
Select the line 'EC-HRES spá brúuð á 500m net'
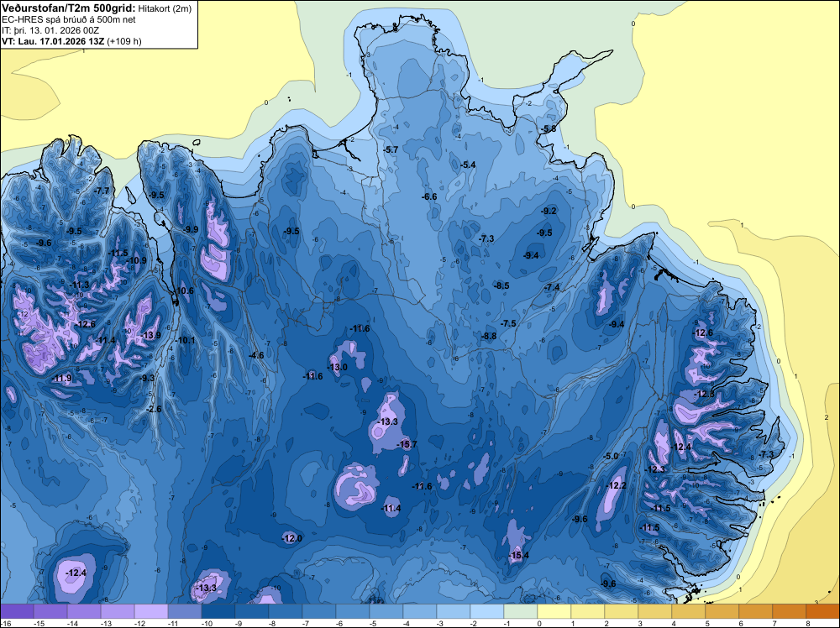[x=69, y=19]
